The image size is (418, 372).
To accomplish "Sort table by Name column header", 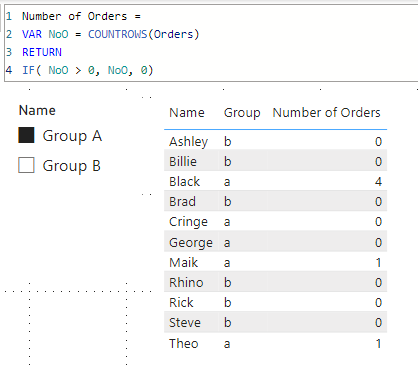I will (187, 113).
